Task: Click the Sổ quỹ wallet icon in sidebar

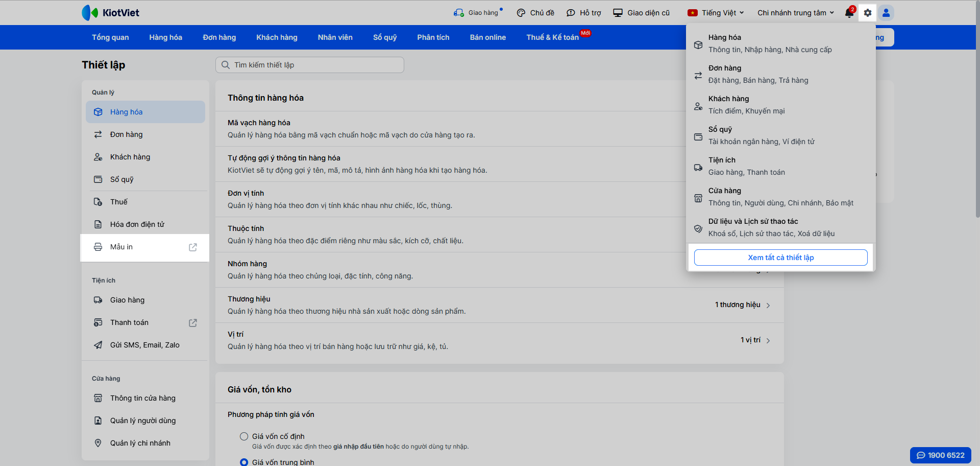Action: [x=98, y=179]
